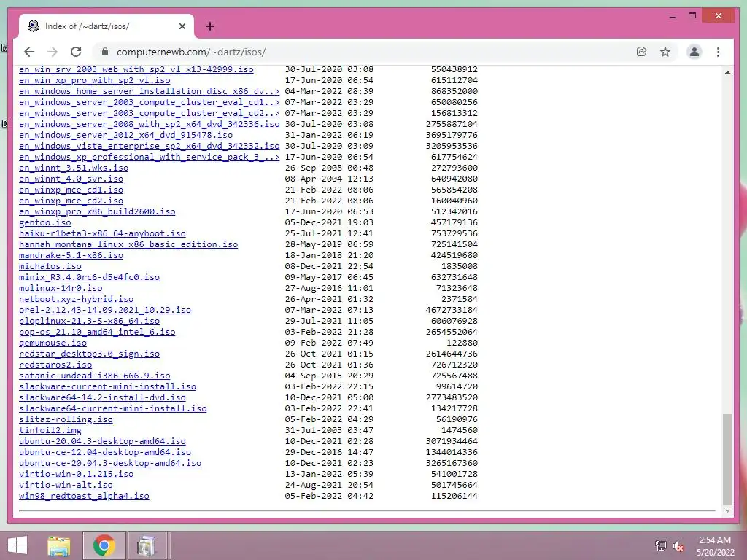Click the scrollbar down arrow
This screenshot has height=560, width=747.
tap(727, 511)
